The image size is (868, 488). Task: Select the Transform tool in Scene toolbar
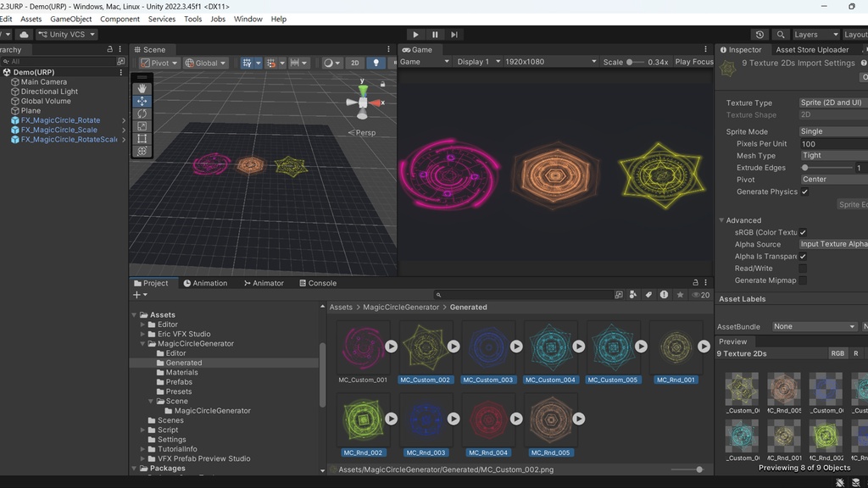142,151
